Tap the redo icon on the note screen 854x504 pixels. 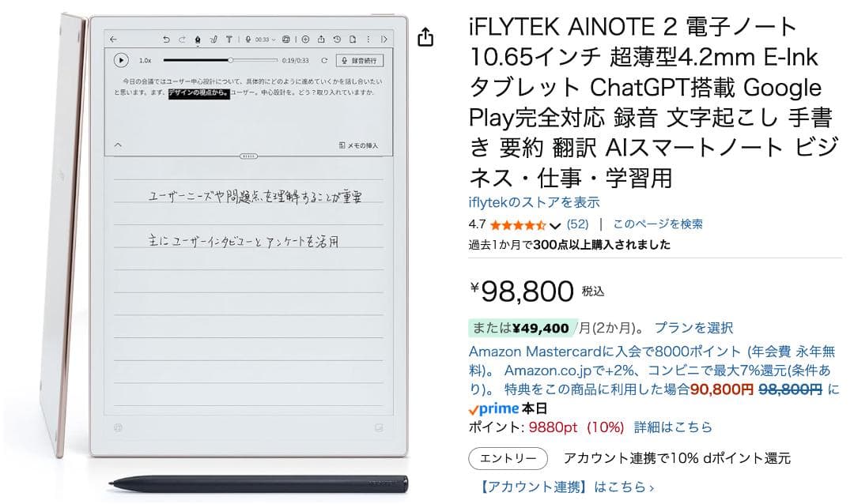182,39
